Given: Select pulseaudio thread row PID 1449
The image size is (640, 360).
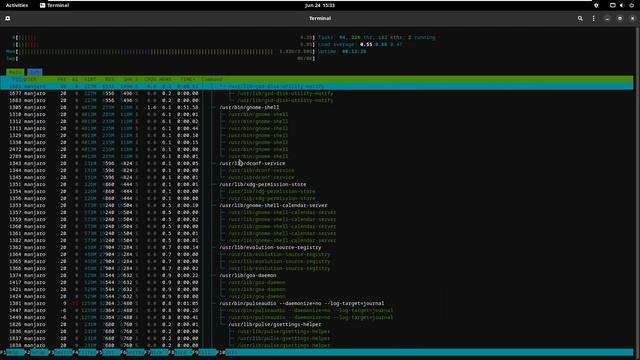Looking at the screenshot, I should click(x=317, y=317).
